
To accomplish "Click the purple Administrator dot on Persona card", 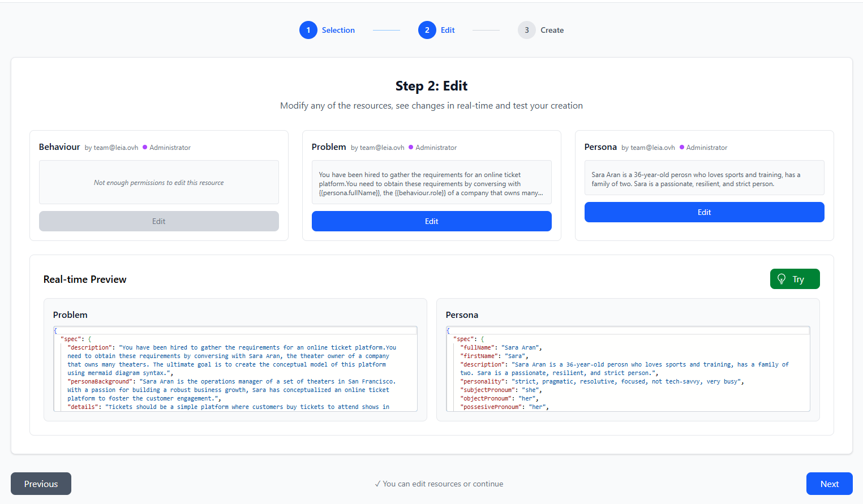I will pos(682,147).
